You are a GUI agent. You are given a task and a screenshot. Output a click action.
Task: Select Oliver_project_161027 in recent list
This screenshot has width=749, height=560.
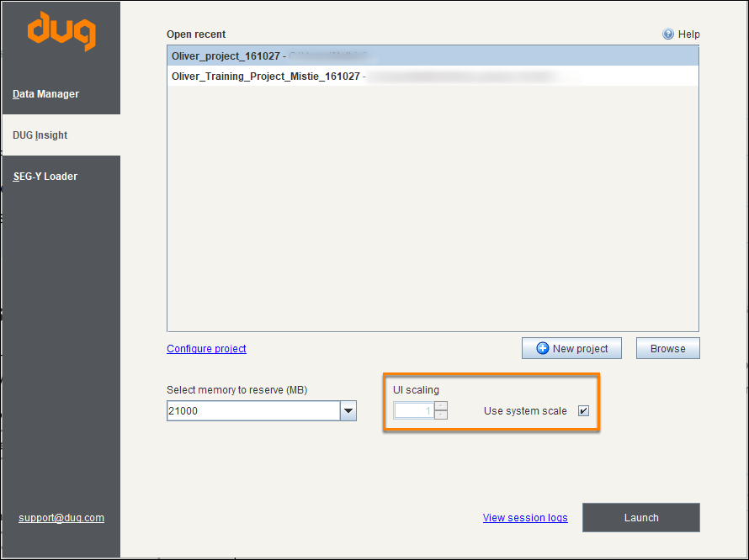pyautogui.click(x=433, y=55)
